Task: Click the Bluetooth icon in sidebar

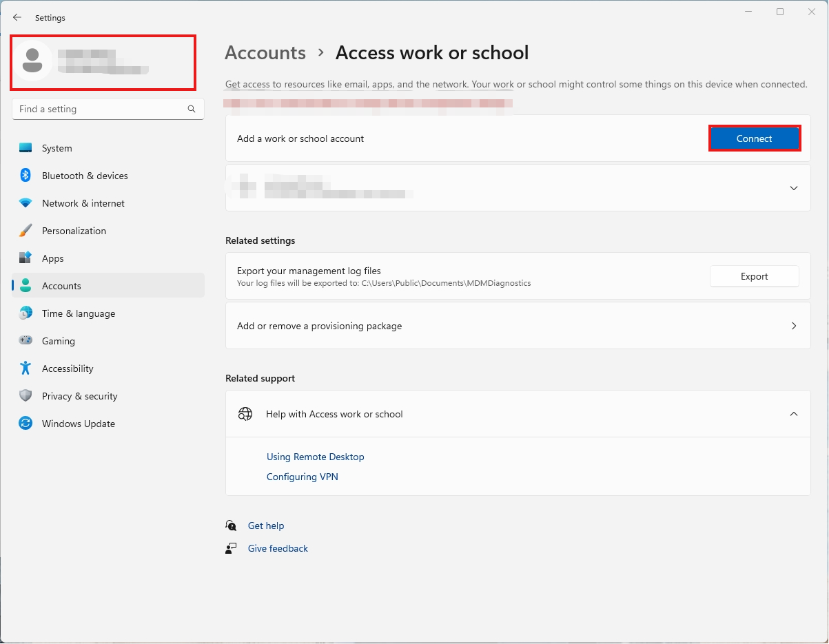Action: [x=25, y=176]
